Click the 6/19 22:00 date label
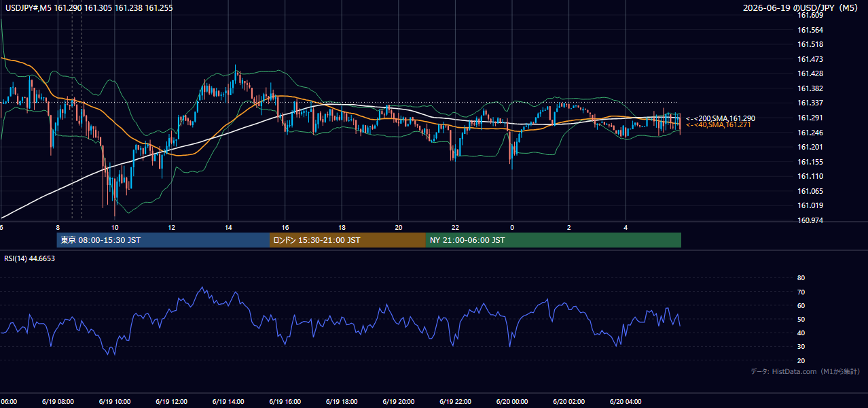This screenshot has height=408, width=868. click(455, 402)
